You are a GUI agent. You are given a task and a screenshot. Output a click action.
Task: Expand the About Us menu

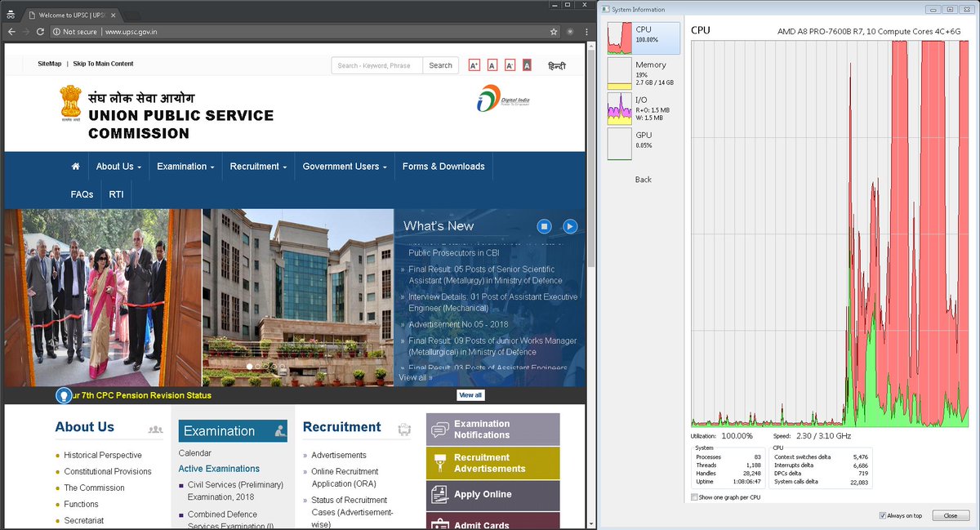pos(118,166)
